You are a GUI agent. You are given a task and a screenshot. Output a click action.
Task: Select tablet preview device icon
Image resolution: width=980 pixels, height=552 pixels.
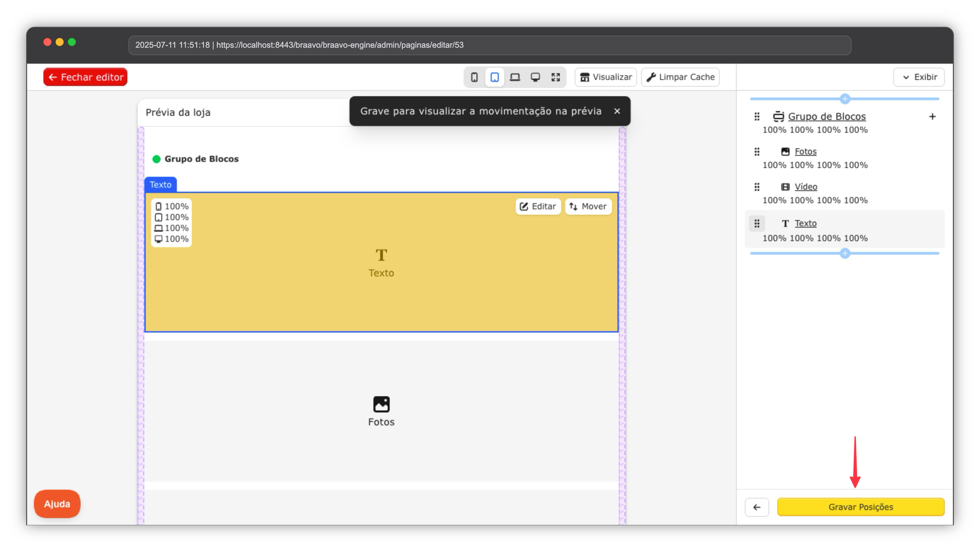click(x=494, y=77)
